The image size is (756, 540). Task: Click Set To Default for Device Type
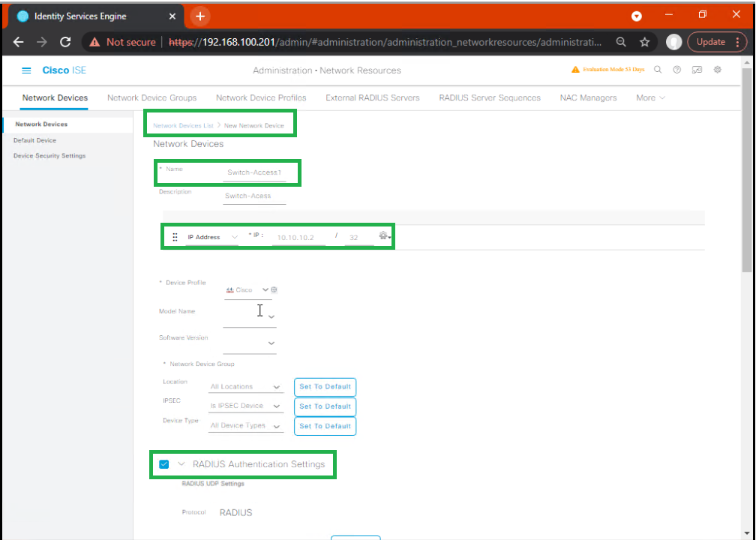point(325,426)
